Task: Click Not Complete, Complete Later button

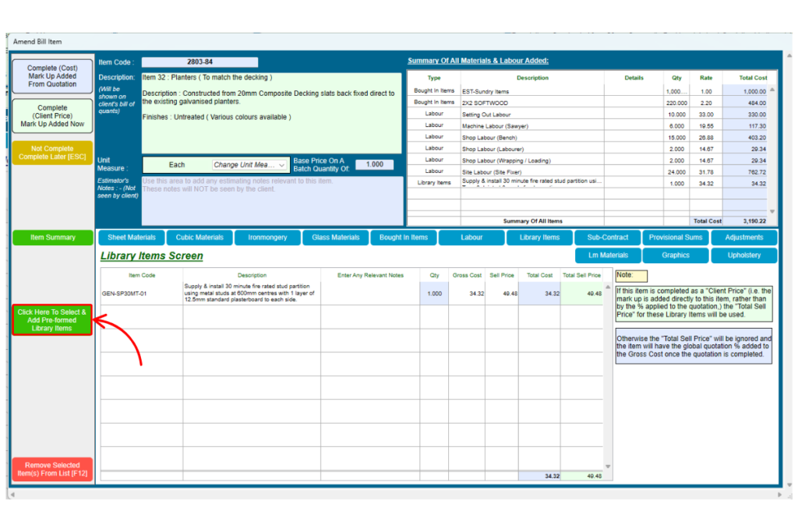Action: [x=52, y=153]
